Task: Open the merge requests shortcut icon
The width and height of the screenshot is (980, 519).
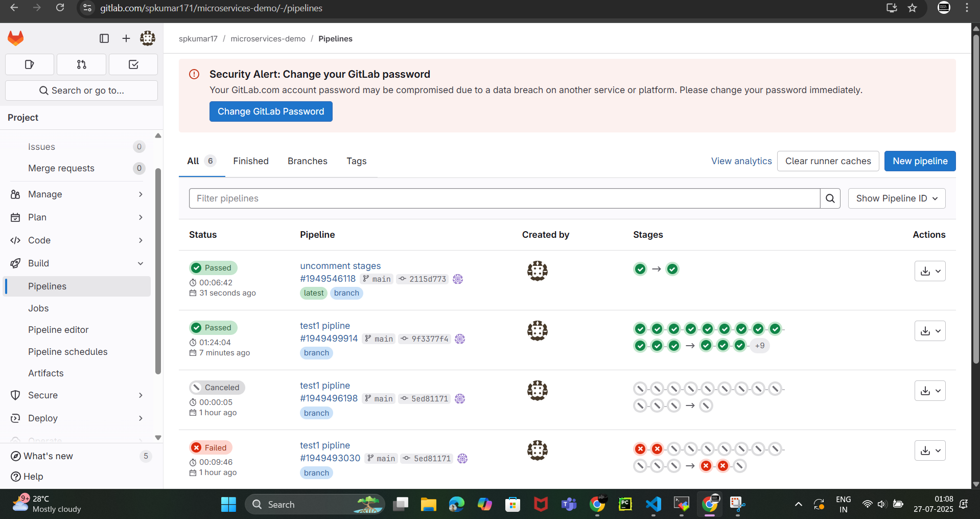Action: [x=81, y=64]
